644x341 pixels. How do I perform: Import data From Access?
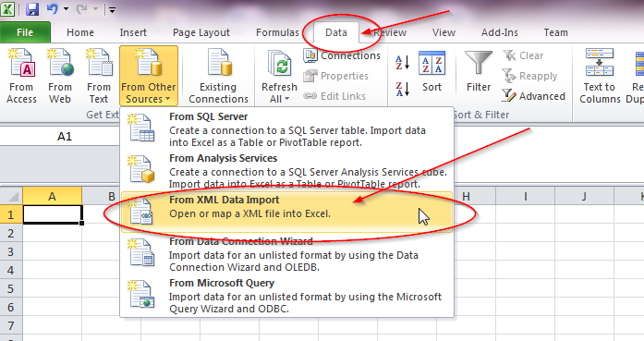click(x=22, y=76)
